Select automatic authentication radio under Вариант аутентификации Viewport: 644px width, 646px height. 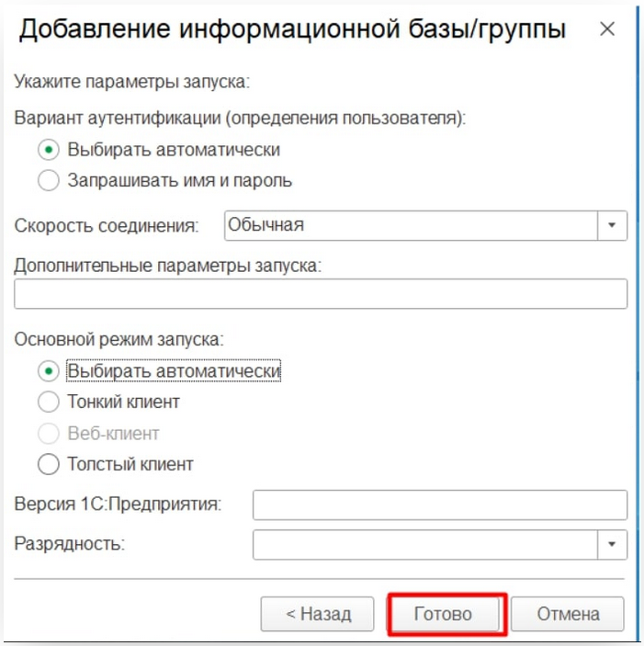[x=49, y=150]
